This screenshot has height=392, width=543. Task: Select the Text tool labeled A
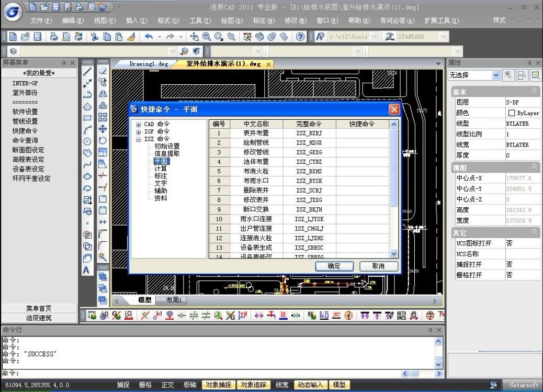pos(86,270)
